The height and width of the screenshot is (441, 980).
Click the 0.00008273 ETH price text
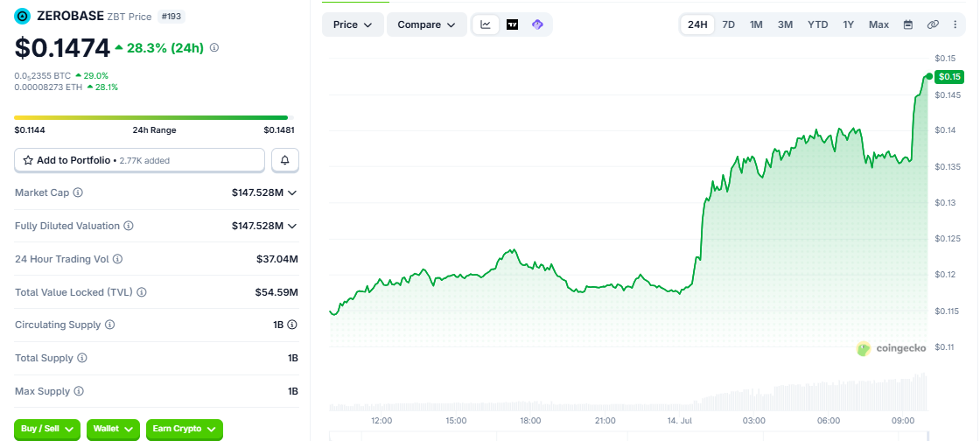48,87
